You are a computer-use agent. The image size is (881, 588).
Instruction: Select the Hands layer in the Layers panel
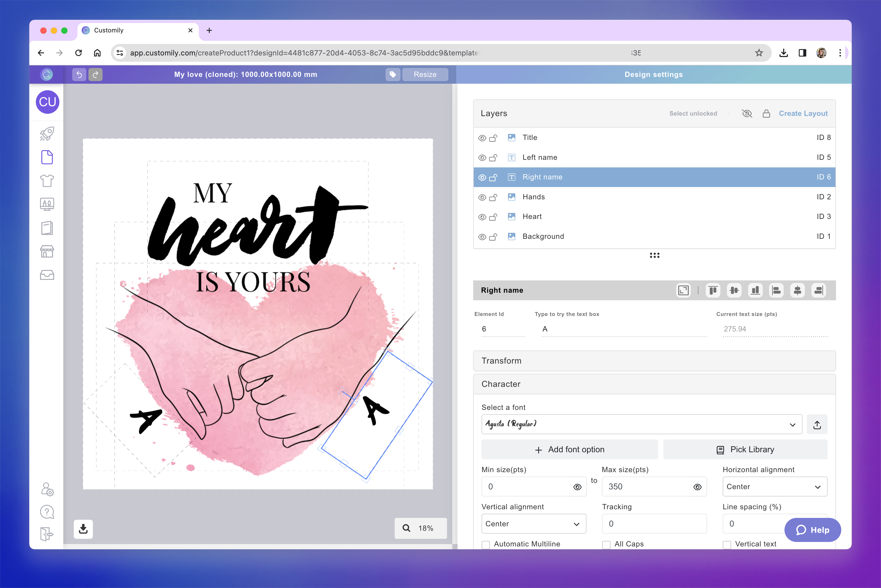click(x=534, y=196)
